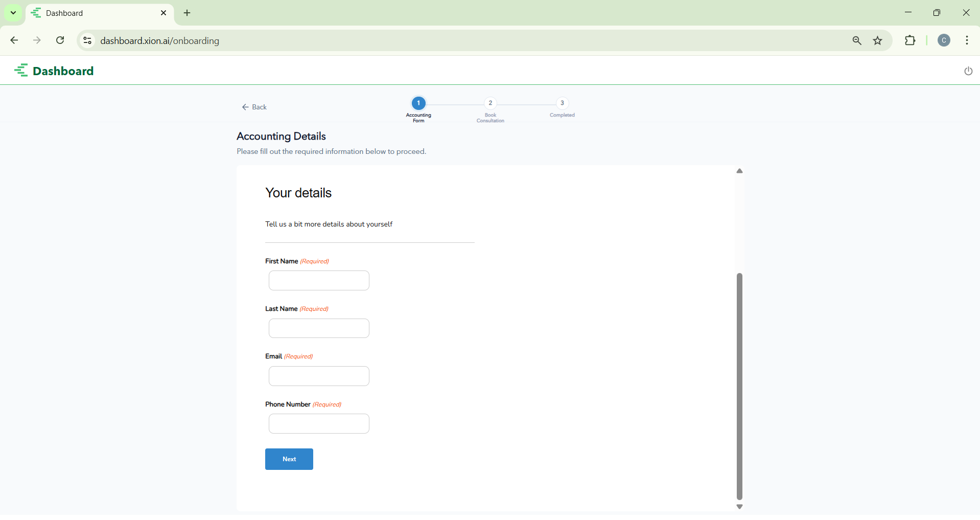Image resolution: width=980 pixels, height=520 pixels.
Task: Click the power logout icon
Action: click(968, 71)
